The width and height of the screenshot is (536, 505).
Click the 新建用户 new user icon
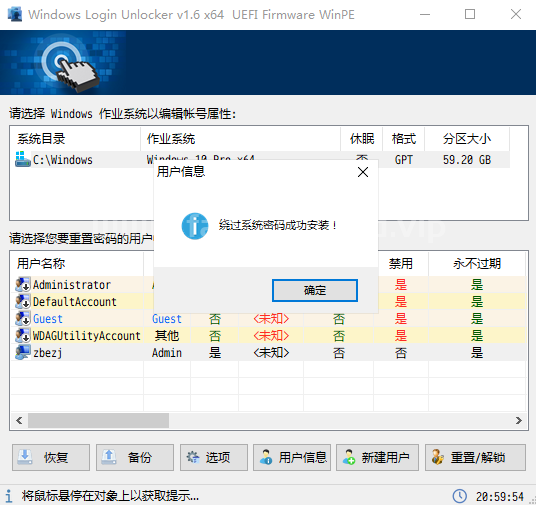[349, 457]
